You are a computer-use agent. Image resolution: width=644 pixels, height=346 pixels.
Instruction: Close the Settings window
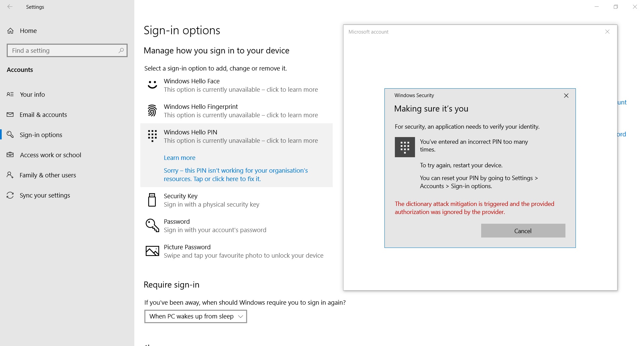[635, 7]
